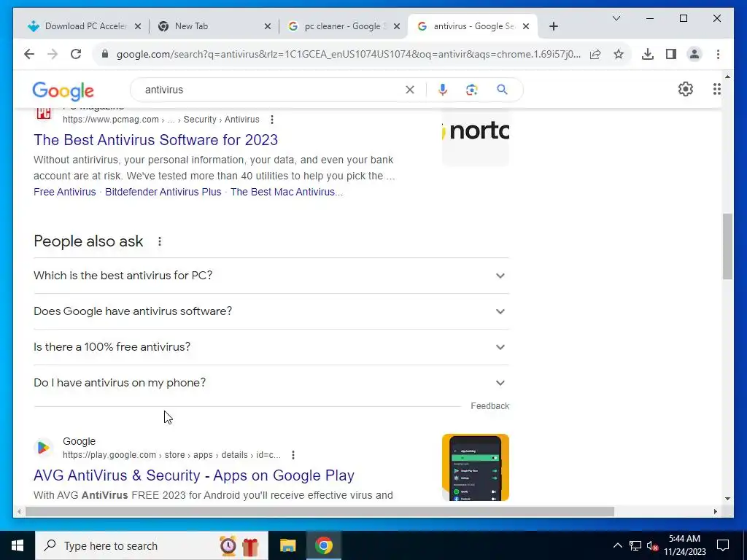Open a new tab with the plus
This screenshot has width=747, height=560.
[553, 26]
